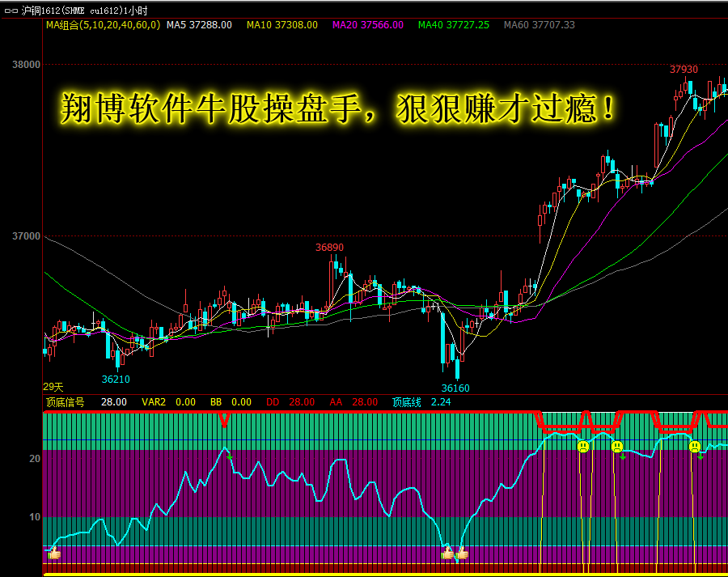
Task: Click the 10 level on the indicator axis
Action: coord(35,517)
